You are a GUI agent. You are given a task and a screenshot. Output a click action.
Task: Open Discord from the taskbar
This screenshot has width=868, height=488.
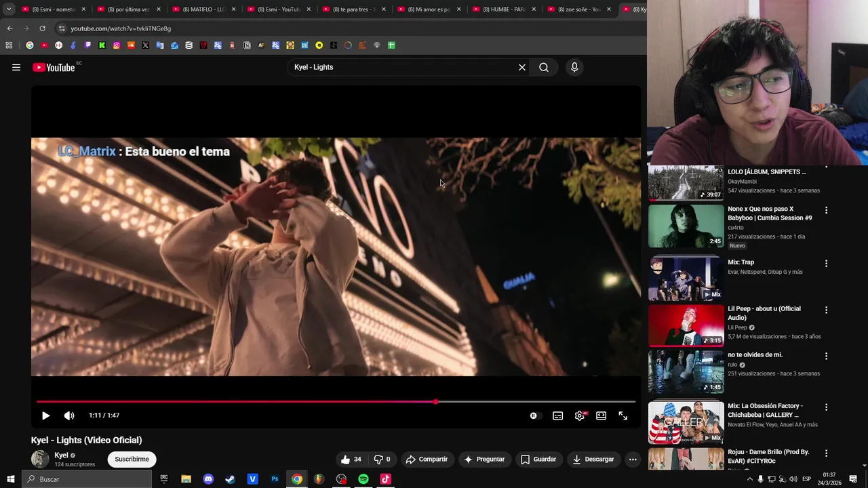tap(208, 479)
